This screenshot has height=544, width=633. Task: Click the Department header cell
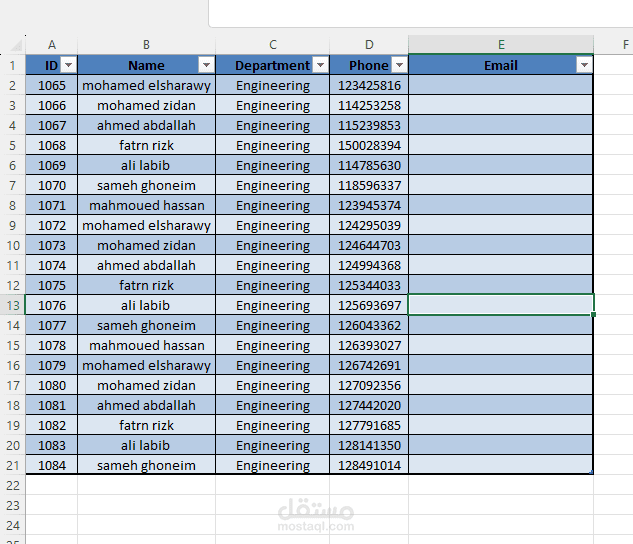click(273, 65)
